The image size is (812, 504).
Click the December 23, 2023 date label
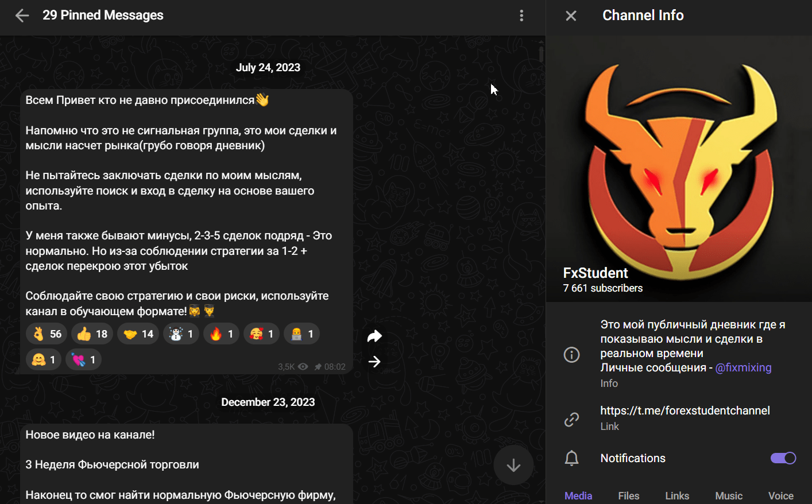(268, 402)
